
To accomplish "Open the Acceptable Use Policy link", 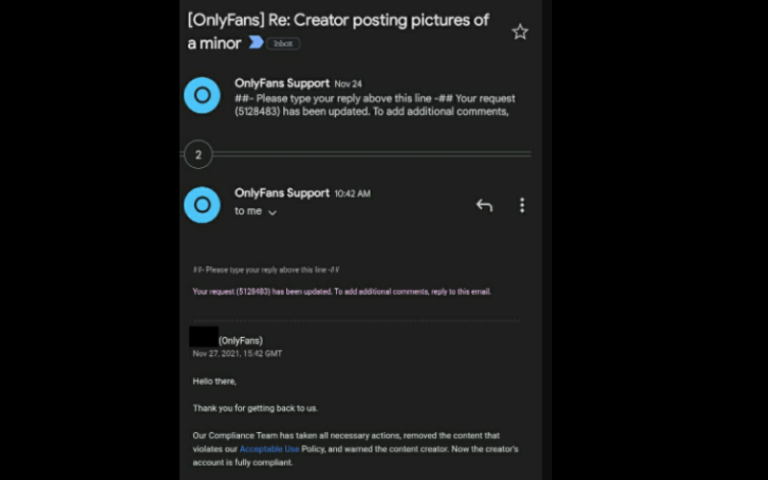I will pos(269,449).
